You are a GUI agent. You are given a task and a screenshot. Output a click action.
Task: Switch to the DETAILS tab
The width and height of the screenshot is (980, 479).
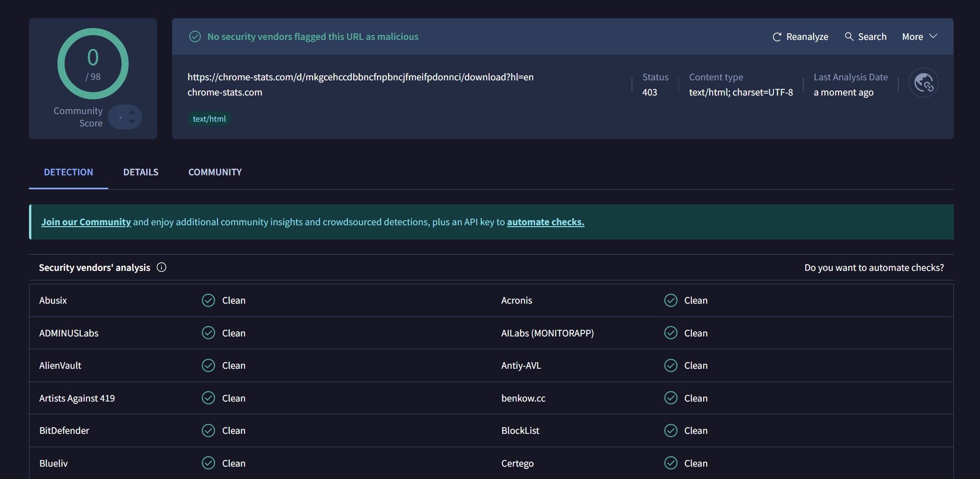click(141, 172)
